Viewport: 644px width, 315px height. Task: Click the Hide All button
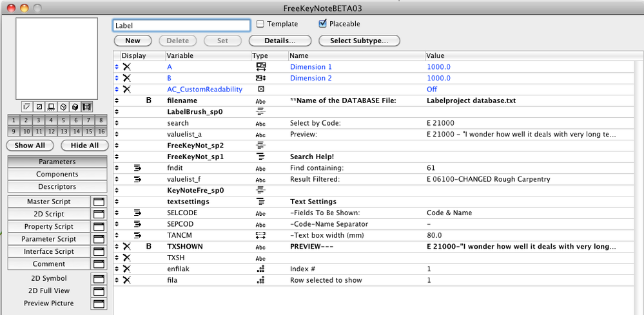pyautogui.click(x=84, y=146)
